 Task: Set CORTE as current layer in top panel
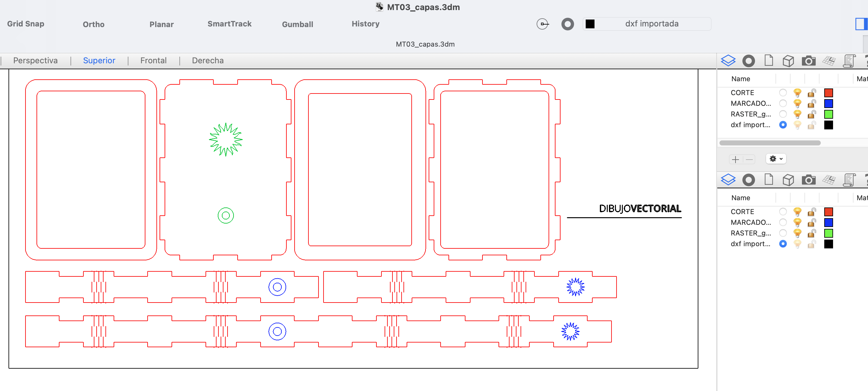tap(783, 92)
